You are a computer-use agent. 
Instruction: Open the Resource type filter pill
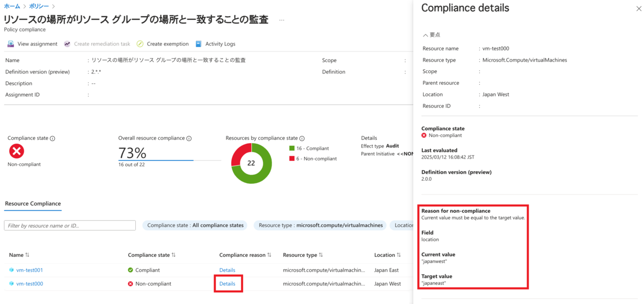click(321, 226)
